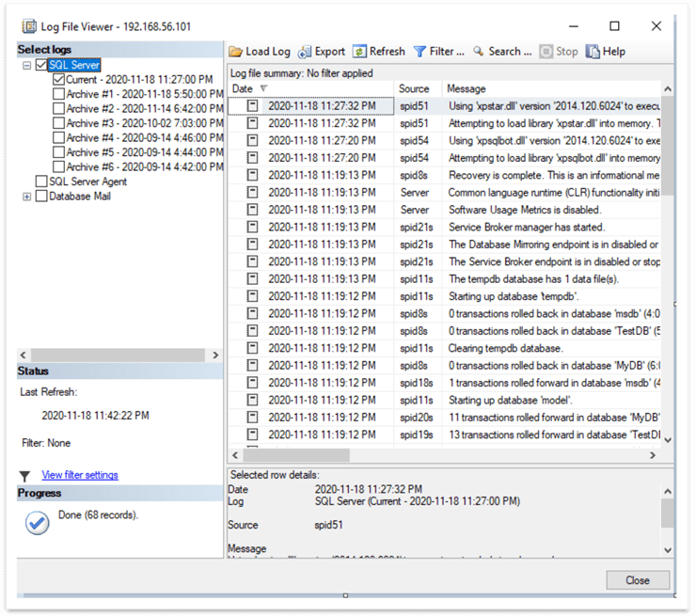Image resolution: width=696 pixels, height=616 pixels.
Task: Check the Archive #5 log checkbox
Action: (58, 152)
